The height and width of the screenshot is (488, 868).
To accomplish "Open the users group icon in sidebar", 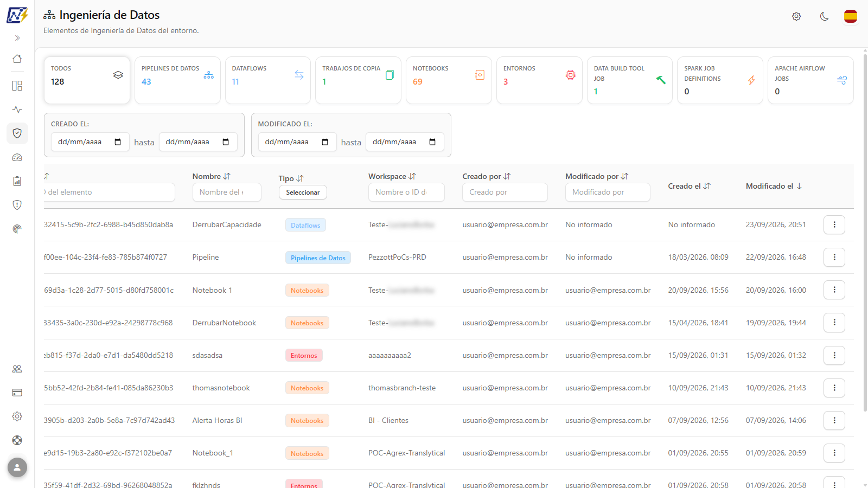I will pyautogui.click(x=17, y=369).
